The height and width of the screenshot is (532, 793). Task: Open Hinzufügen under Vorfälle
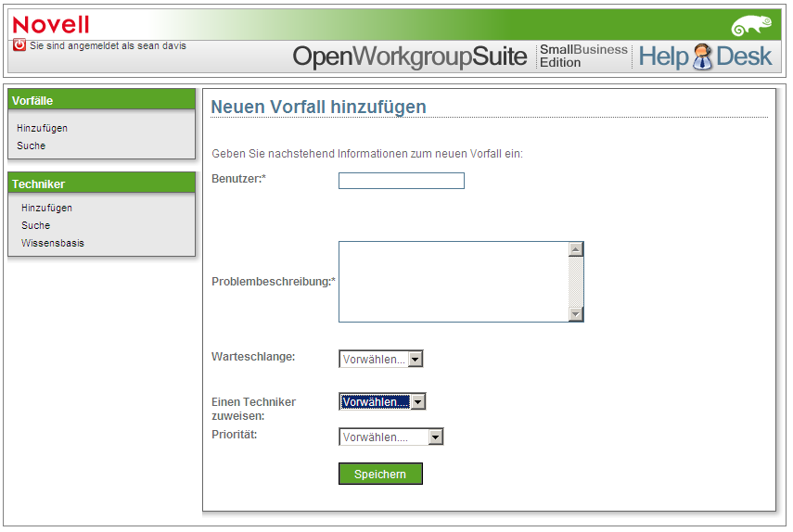pyautogui.click(x=42, y=128)
